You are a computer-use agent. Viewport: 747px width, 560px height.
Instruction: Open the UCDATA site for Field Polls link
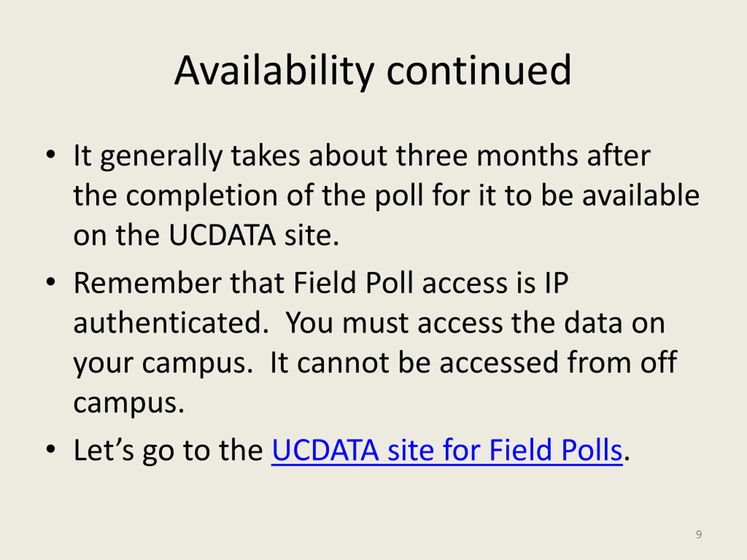click(447, 450)
